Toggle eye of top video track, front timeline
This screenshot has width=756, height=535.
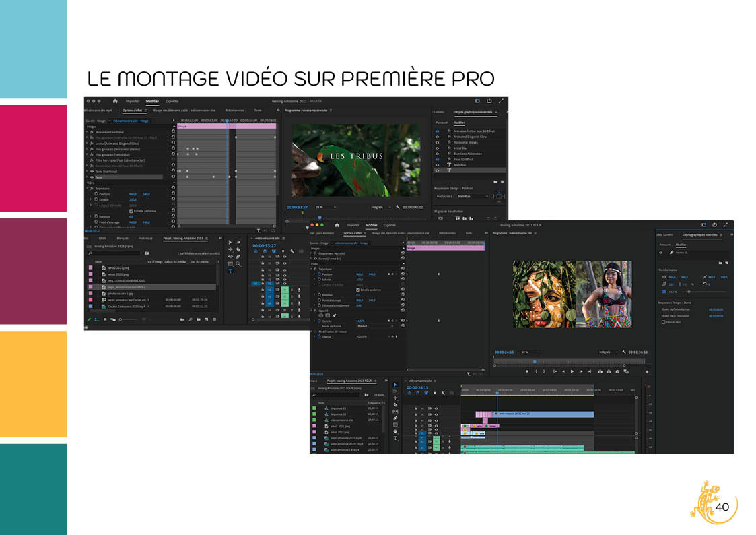click(436, 408)
